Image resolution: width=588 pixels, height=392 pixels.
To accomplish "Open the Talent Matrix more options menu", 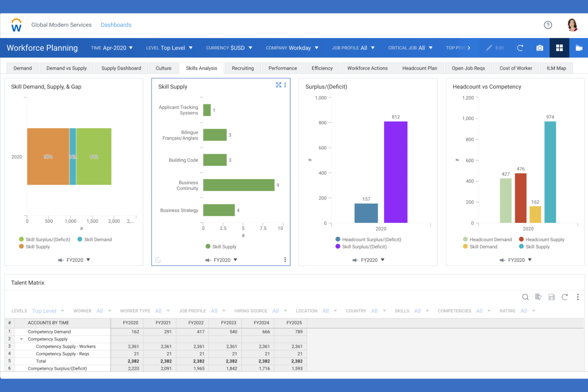I will coord(578,297).
